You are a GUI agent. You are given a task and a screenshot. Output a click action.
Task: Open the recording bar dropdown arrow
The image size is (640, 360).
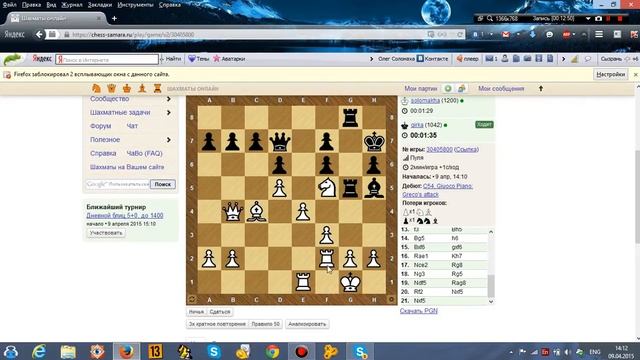(x=588, y=19)
